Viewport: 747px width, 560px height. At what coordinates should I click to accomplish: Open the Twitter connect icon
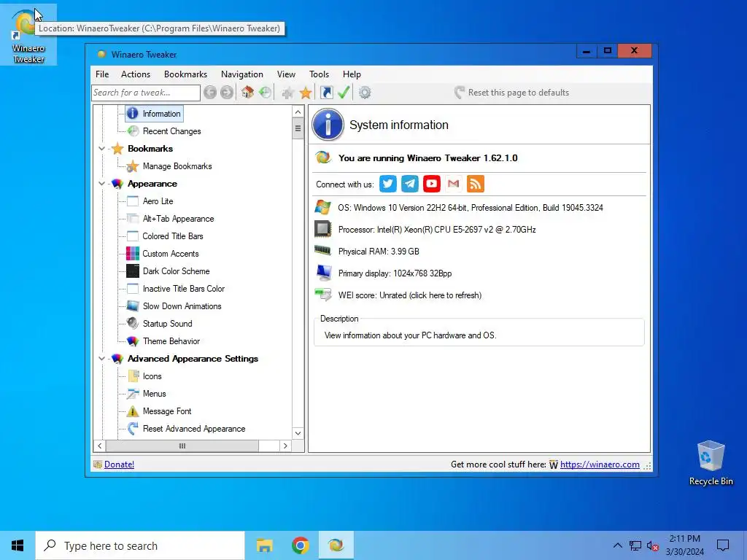pos(388,184)
